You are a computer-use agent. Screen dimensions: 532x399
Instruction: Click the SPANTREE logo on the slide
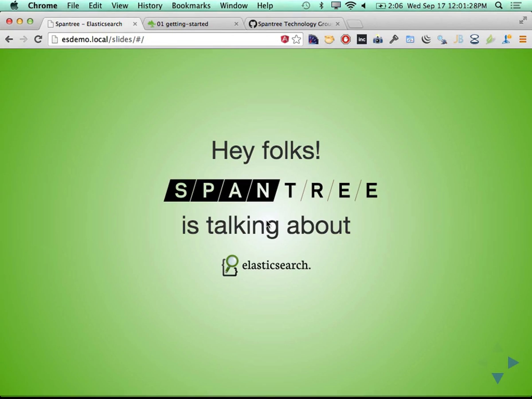point(271,190)
